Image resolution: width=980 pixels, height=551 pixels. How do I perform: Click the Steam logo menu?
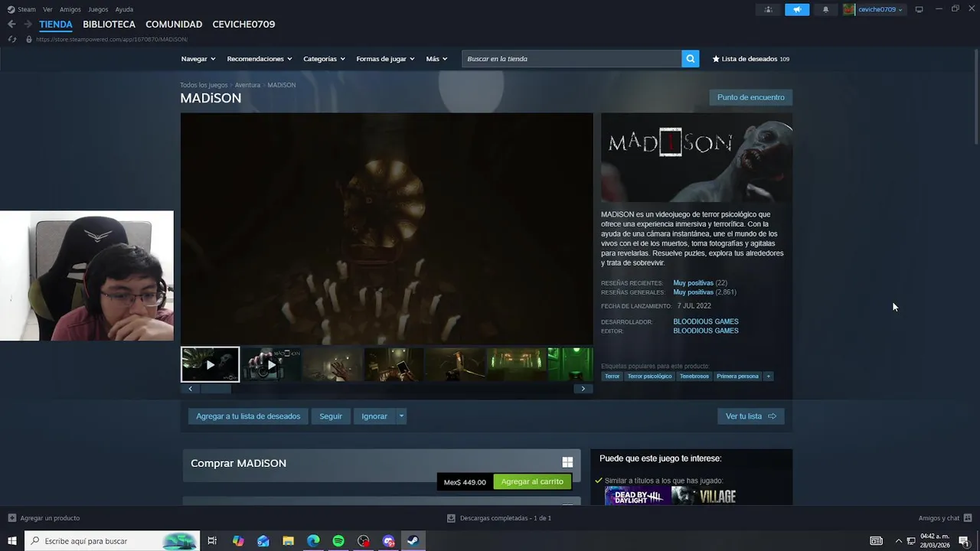point(11,9)
